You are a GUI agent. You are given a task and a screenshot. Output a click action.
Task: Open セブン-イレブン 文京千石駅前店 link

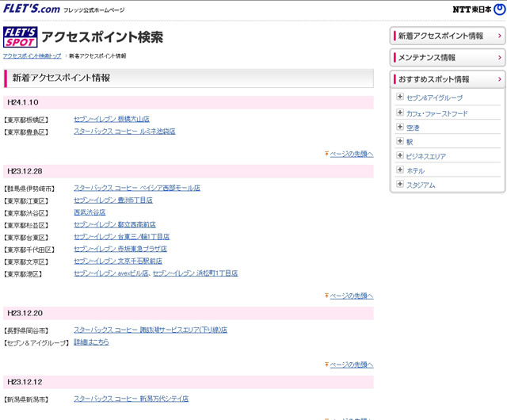point(118,262)
